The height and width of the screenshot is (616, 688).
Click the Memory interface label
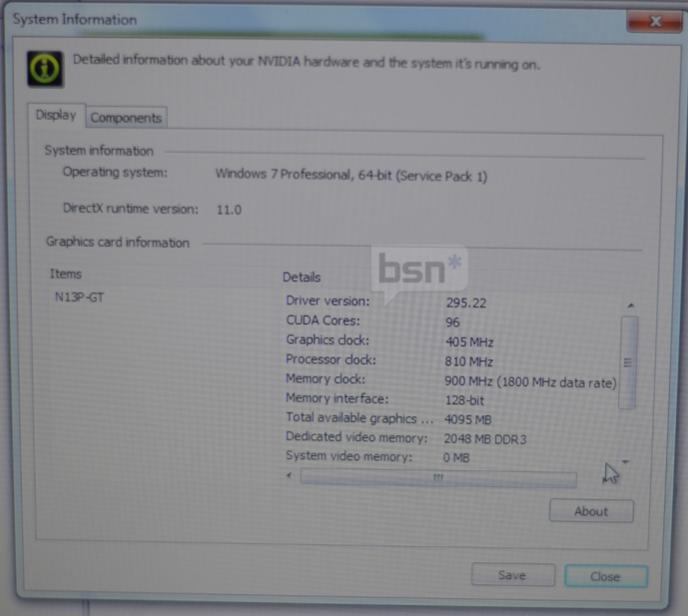click(x=337, y=398)
